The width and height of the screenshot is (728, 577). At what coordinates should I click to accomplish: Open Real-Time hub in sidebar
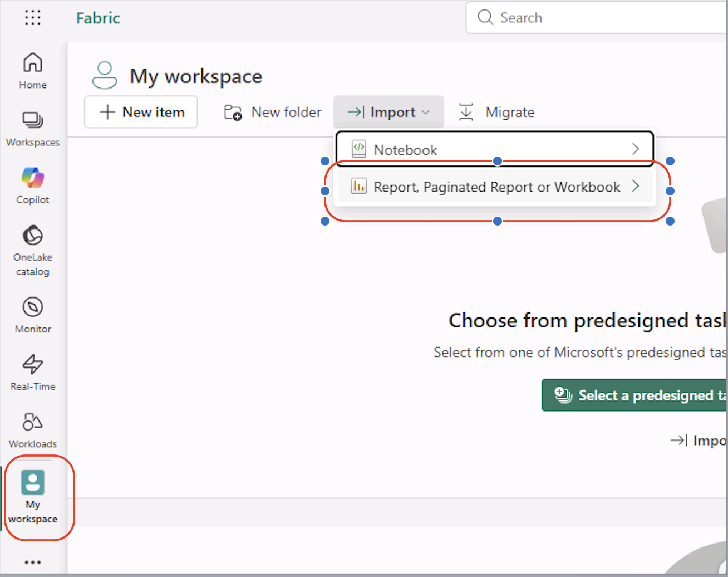33,373
